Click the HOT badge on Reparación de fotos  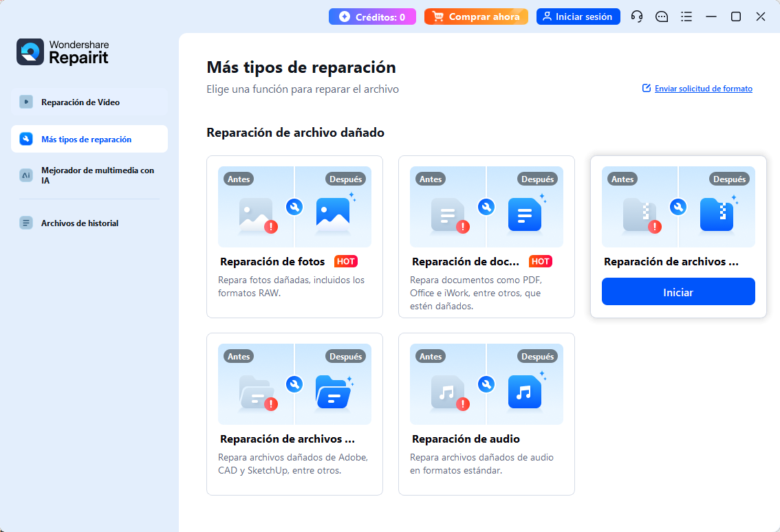pyautogui.click(x=345, y=261)
